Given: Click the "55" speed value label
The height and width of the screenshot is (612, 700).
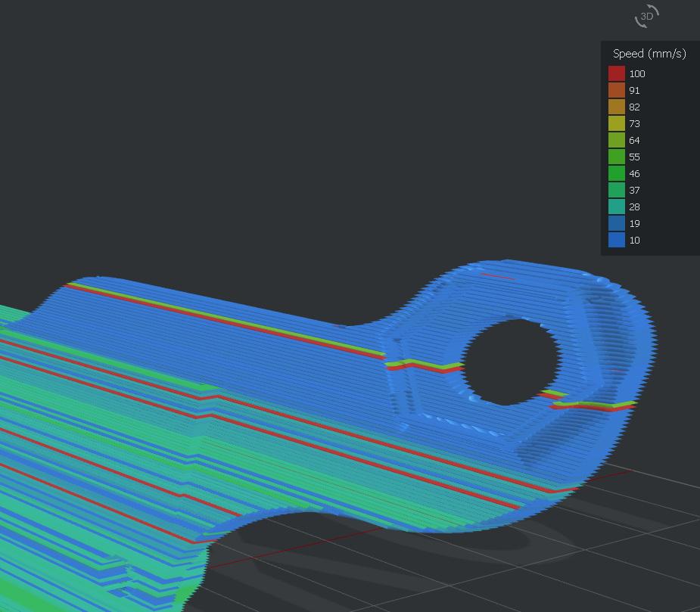Looking at the screenshot, I should [x=634, y=157].
